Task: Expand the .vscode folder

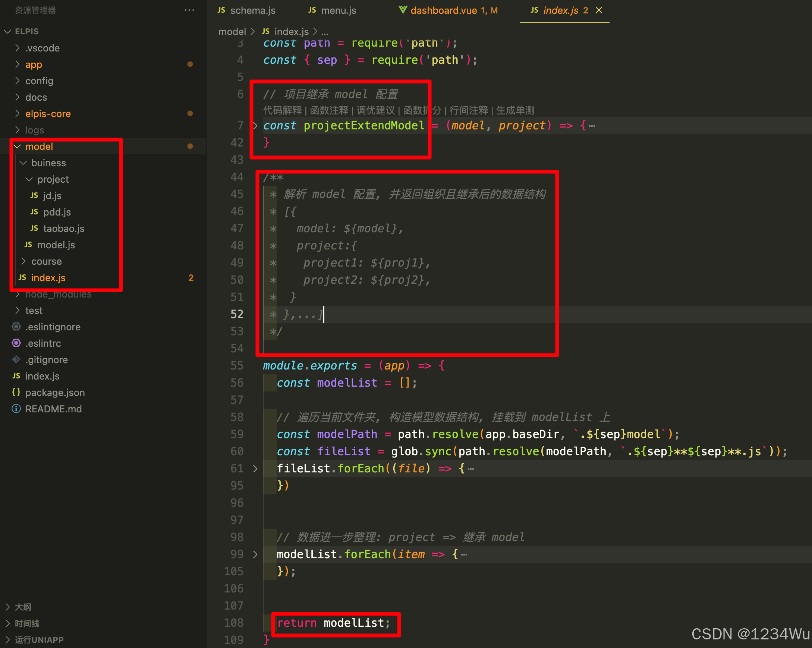Action: (x=17, y=48)
